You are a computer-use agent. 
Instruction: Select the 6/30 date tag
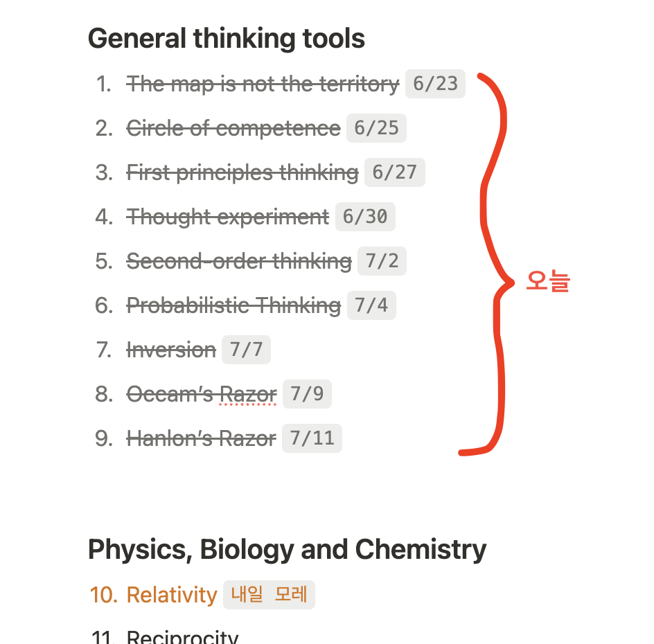click(365, 217)
